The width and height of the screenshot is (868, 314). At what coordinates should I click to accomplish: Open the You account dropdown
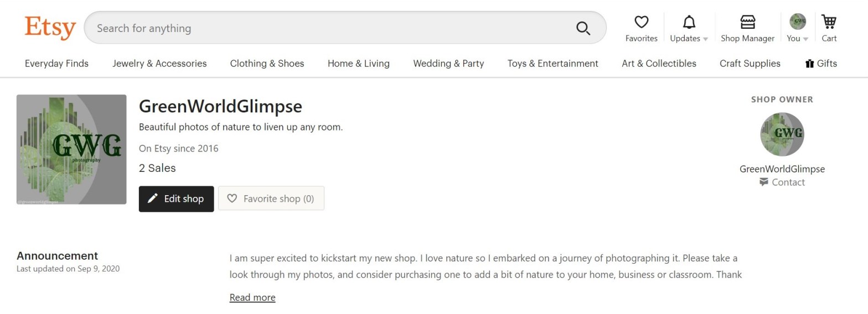click(x=798, y=28)
